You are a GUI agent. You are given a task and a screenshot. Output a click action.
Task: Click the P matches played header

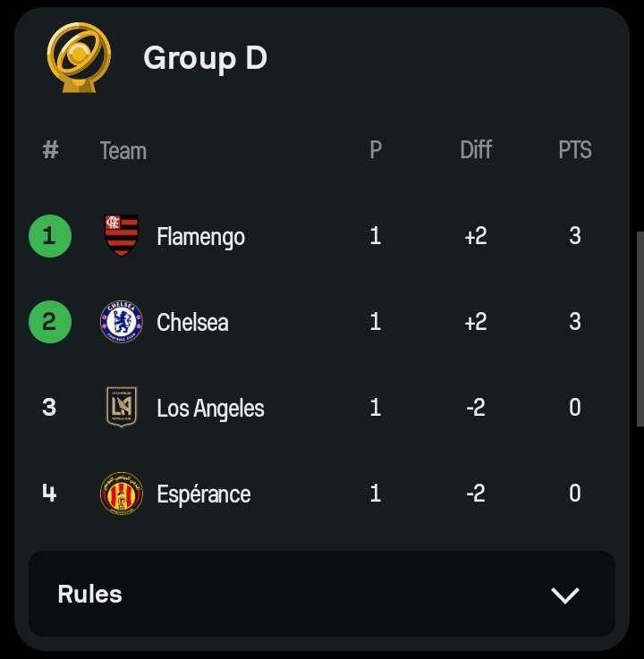pos(376,150)
